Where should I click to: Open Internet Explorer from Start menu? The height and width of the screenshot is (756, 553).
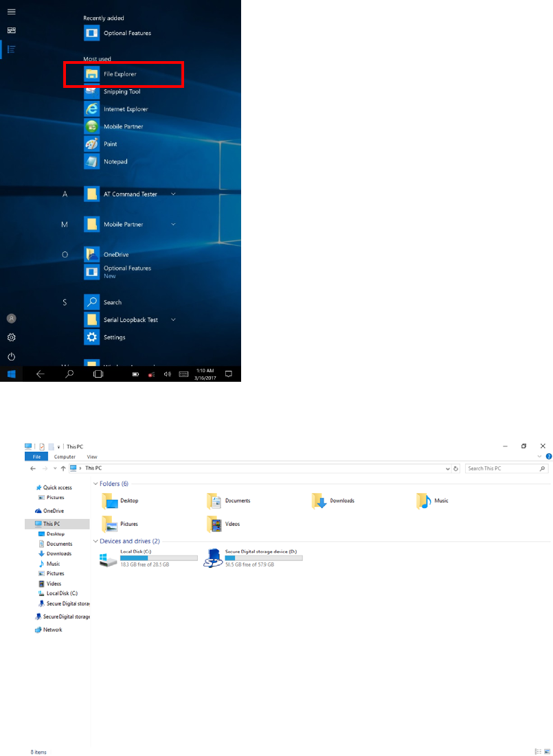coord(116,109)
